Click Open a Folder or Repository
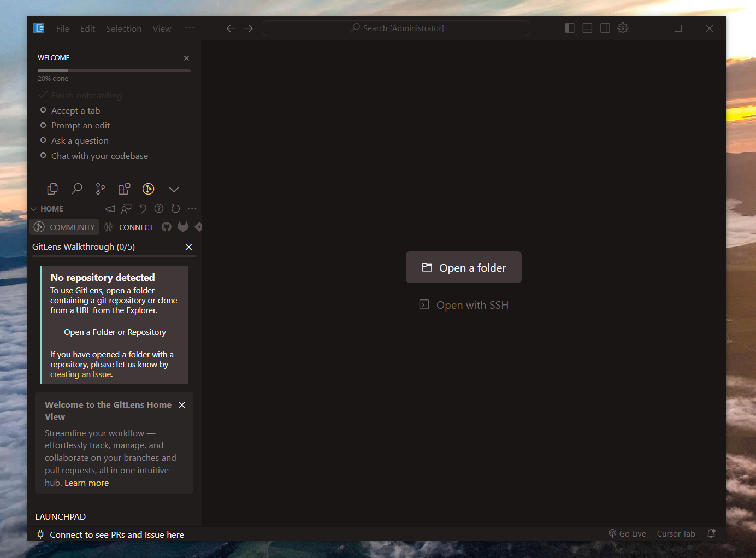This screenshot has height=558, width=756. pos(115,332)
